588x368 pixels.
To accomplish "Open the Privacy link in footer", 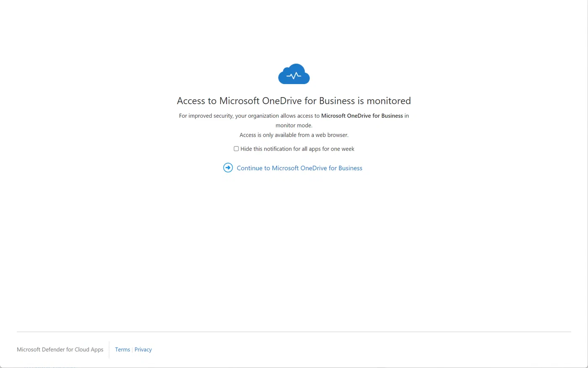I will (143, 349).
